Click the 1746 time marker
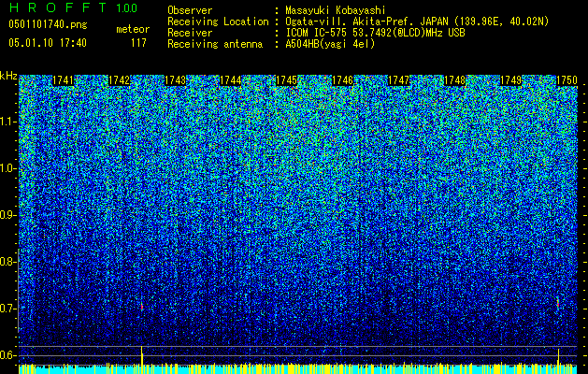 coord(343,80)
